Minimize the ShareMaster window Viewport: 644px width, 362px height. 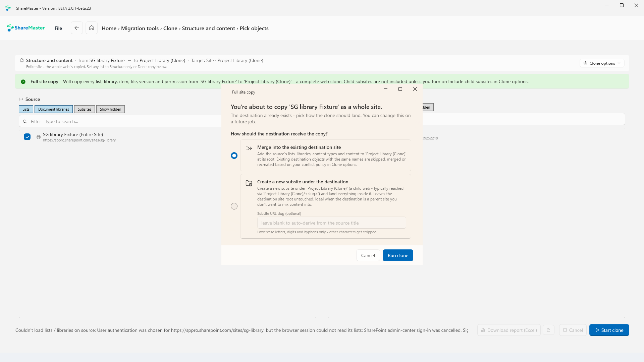pyautogui.click(x=607, y=5)
